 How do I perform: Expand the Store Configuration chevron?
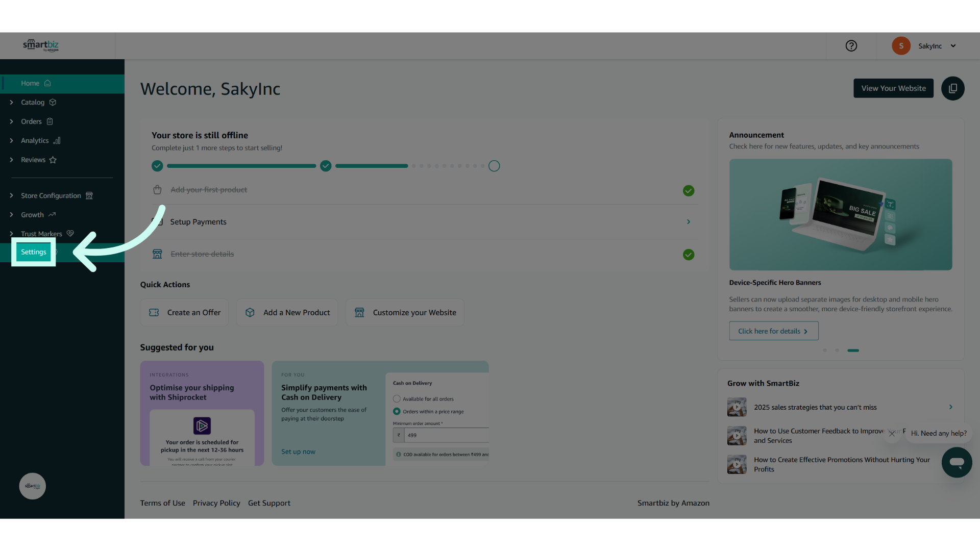point(11,195)
